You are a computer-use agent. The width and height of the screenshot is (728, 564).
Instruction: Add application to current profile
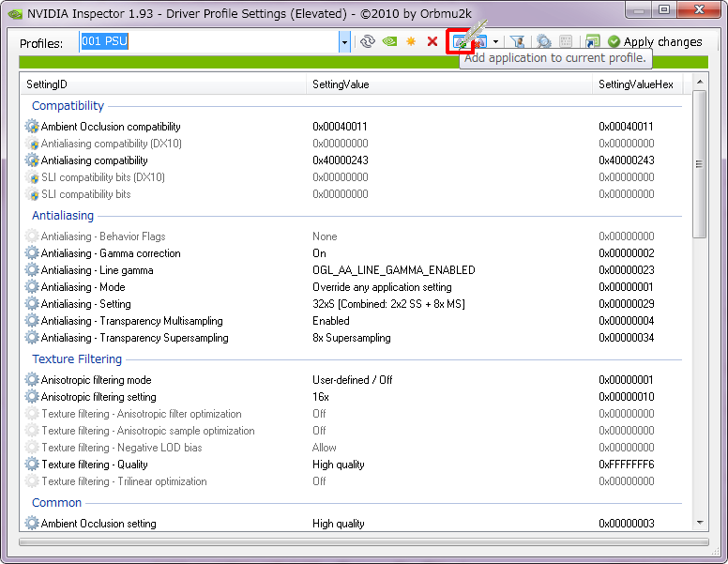[460, 42]
